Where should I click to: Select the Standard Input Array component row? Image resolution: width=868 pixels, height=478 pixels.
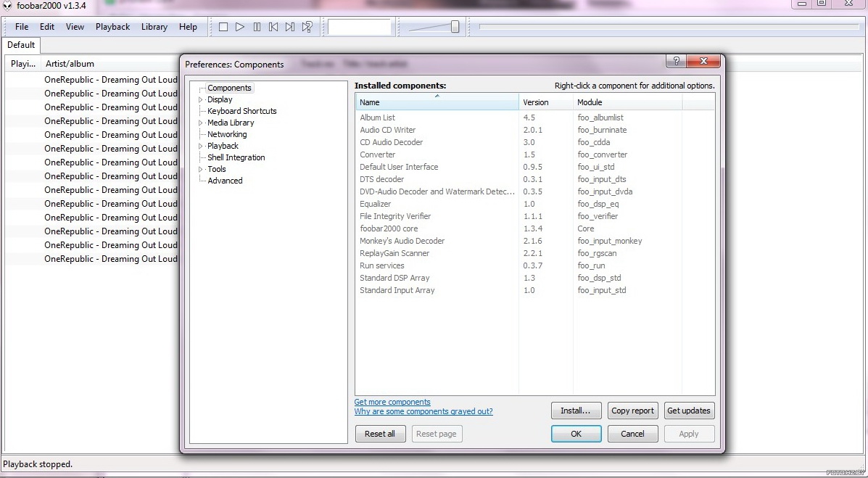pyautogui.click(x=534, y=290)
